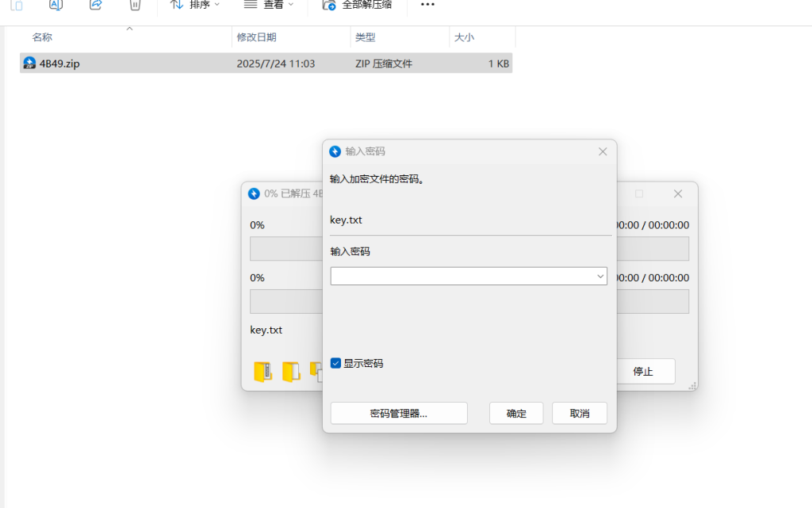Open the three-dot more options menu

(x=427, y=5)
